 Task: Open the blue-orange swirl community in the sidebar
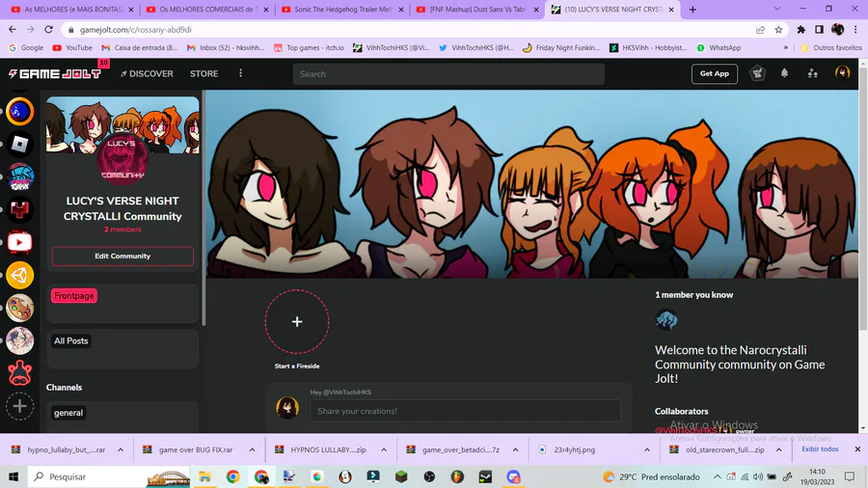pos(20,112)
